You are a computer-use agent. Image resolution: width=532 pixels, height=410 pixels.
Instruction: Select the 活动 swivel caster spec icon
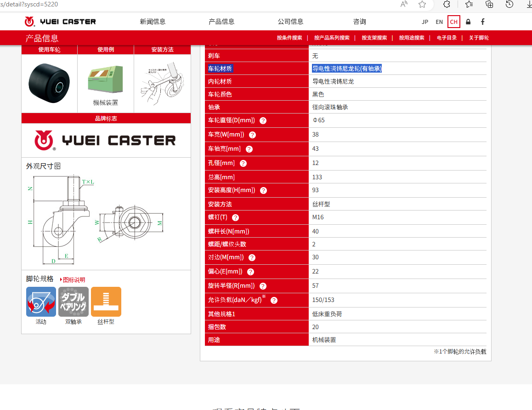pyautogui.click(x=41, y=302)
